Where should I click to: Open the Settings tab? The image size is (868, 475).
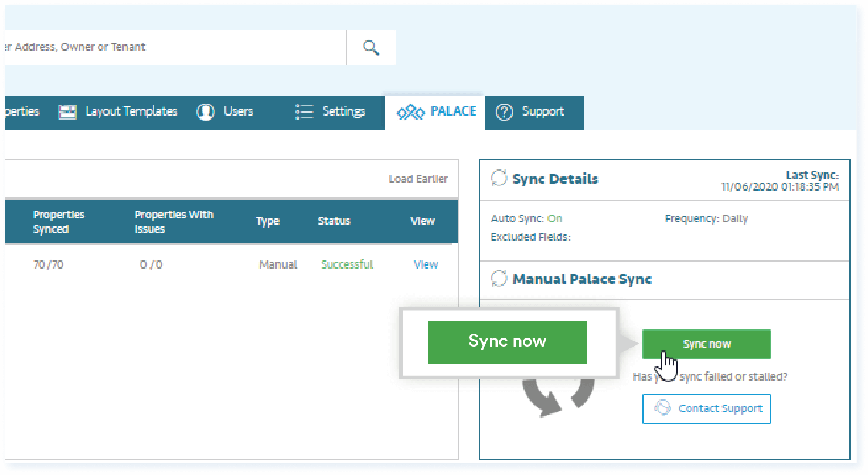click(331, 112)
